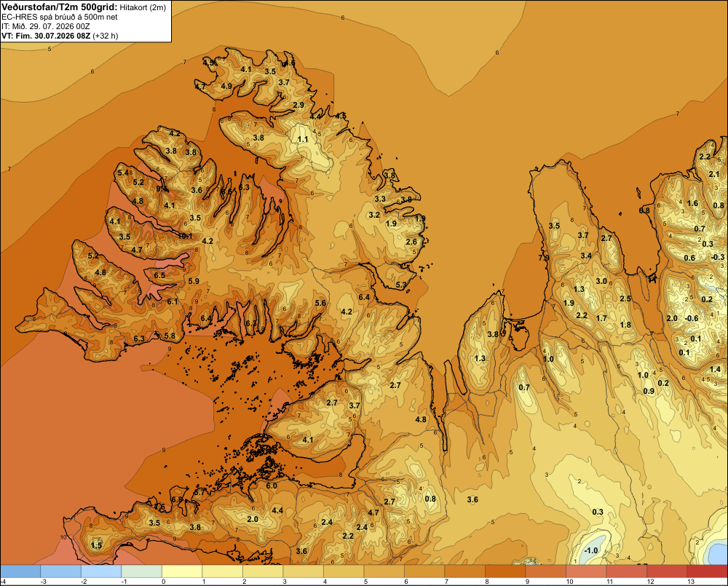Click the '2.9' temperature value on the map
Screen dimensions: 728x586
[x=298, y=105]
